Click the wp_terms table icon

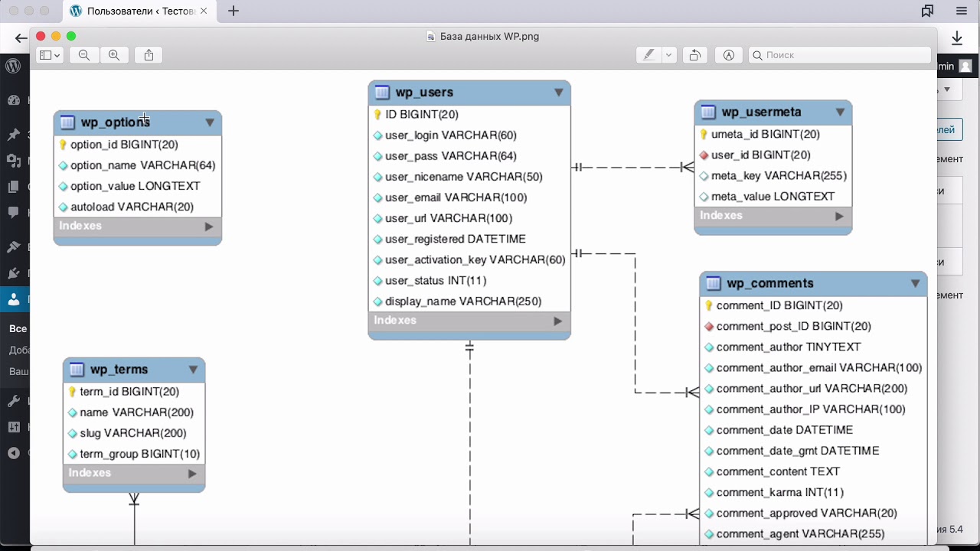(x=77, y=370)
